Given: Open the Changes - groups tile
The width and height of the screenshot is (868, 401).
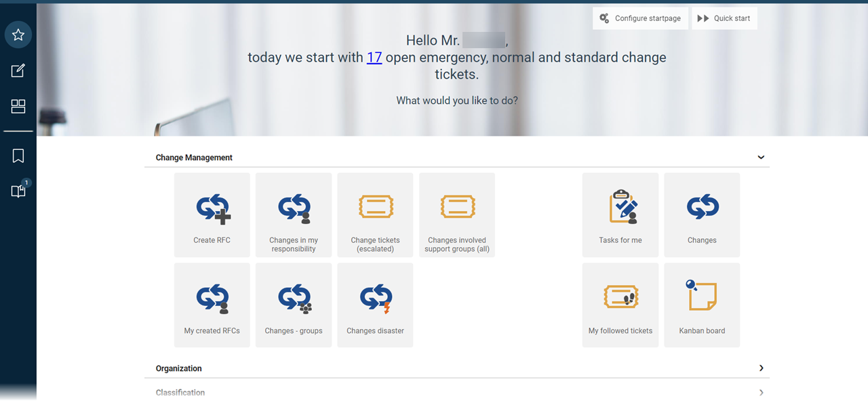Looking at the screenshot, I should tap(293, 304).
